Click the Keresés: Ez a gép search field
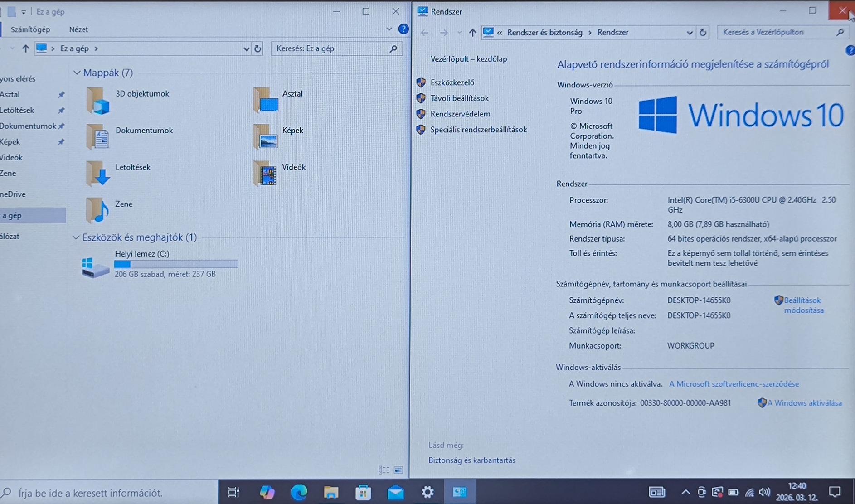The image size is (855, 504). [x=335, y=48]
